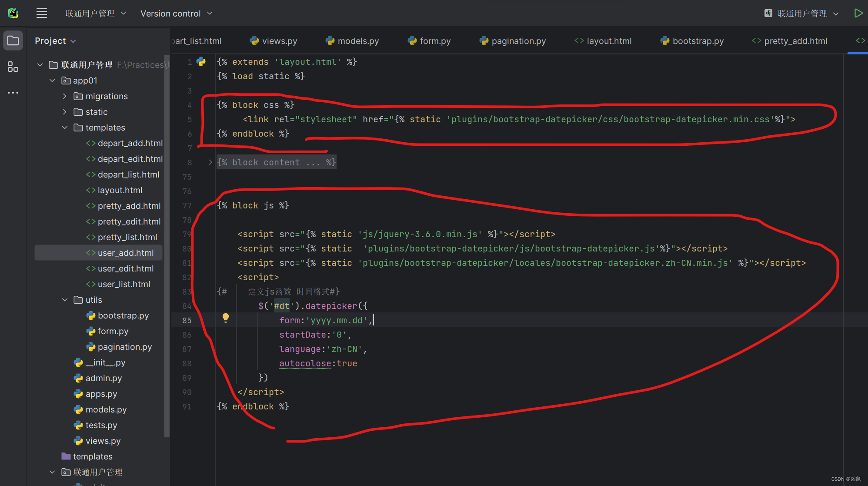Click the PyCharm logo icon
The width and height of the screenshot is (868, 486).
click(13, 13)
